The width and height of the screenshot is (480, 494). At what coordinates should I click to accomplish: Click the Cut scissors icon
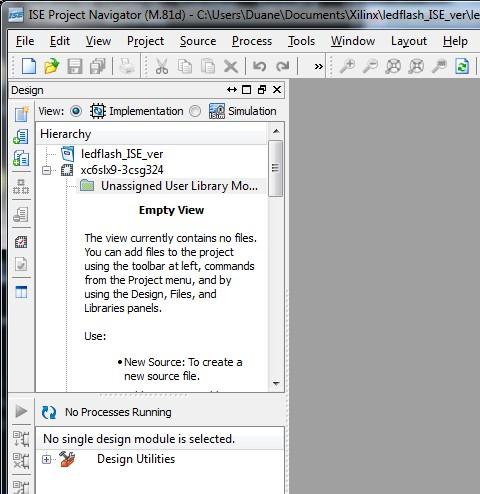pos(162,66)
